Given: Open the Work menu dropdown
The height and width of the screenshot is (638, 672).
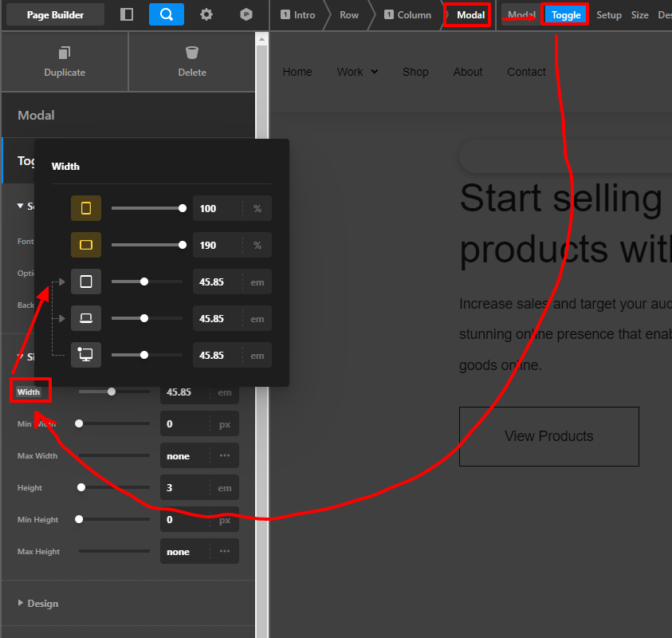Looking at the screenshot, I should (357, 72).
